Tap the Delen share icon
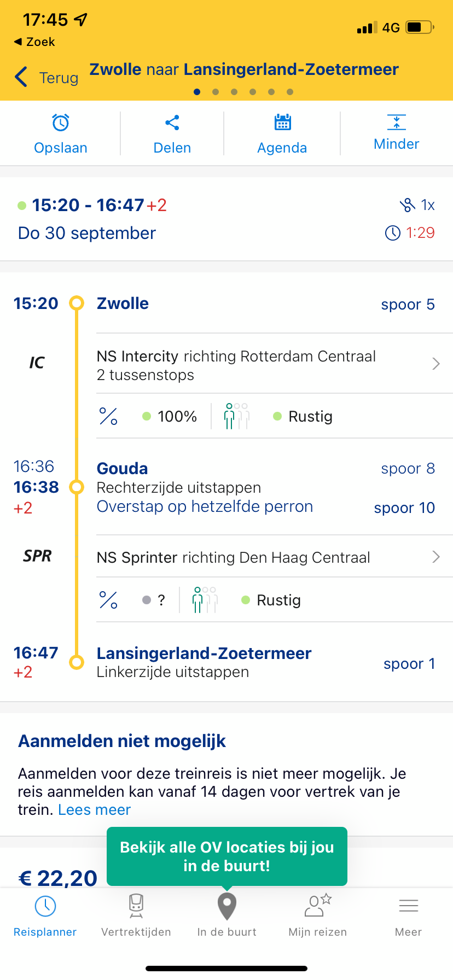The height and width of the screenshot is (980, 453). tap(172, 123)
